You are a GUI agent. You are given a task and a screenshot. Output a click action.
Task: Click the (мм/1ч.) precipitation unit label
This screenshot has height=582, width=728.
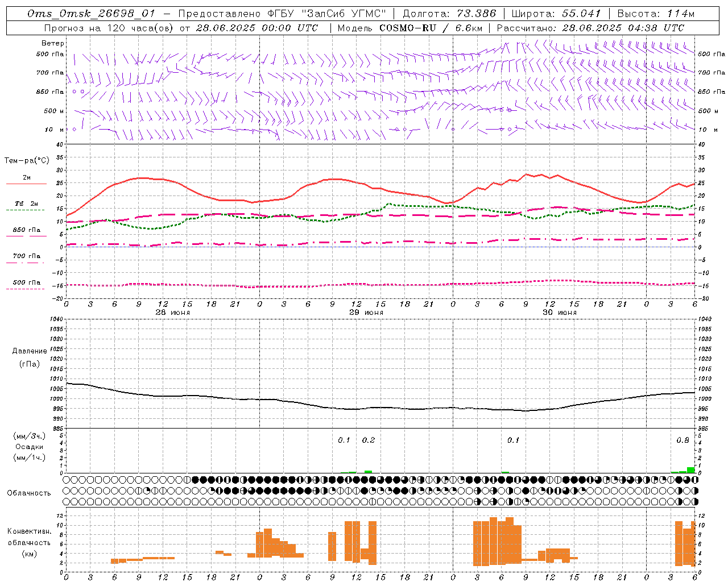pos(30,458)
